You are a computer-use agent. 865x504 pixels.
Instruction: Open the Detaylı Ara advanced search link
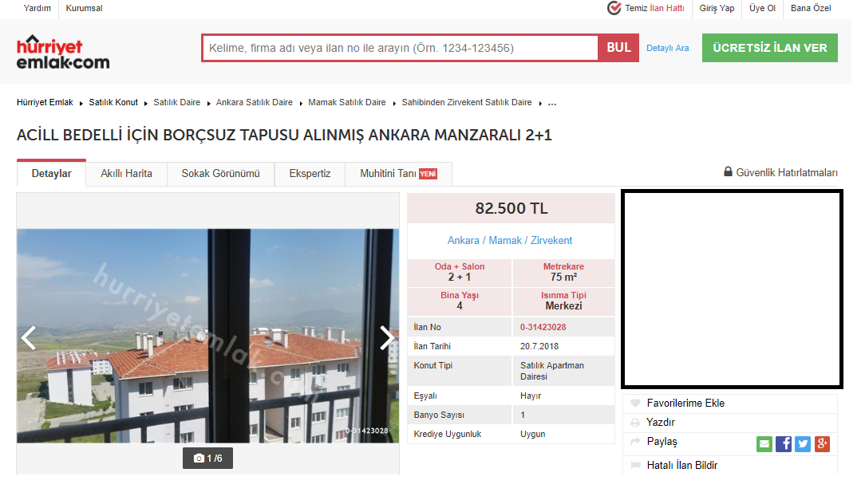click(667, 49)
